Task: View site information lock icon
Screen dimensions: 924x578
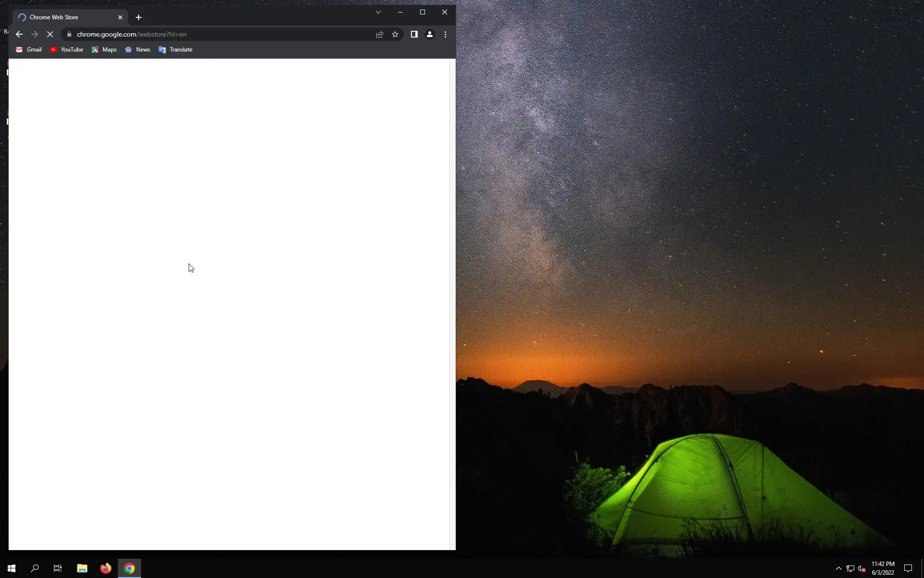Action: point(69,34)
